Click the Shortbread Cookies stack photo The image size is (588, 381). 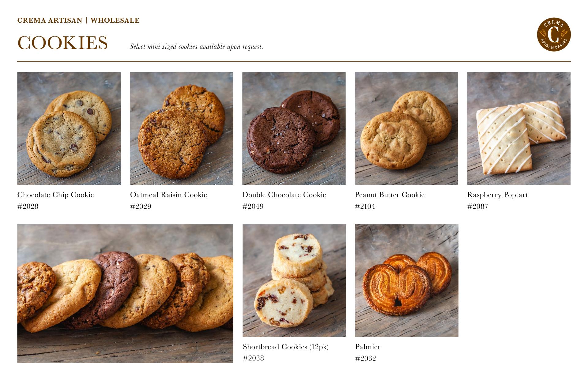pos(294,281)
